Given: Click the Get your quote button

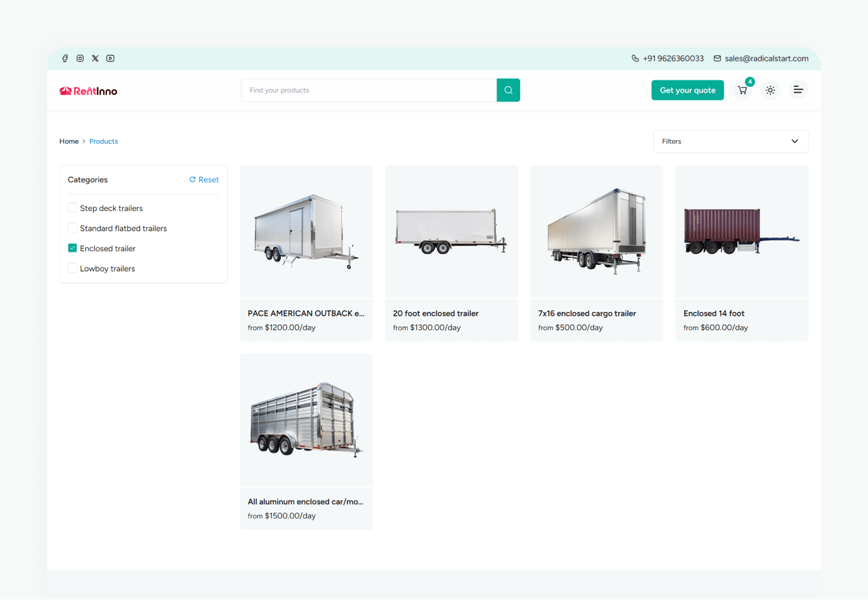Looking at the screenshot, I should point(688,91).
